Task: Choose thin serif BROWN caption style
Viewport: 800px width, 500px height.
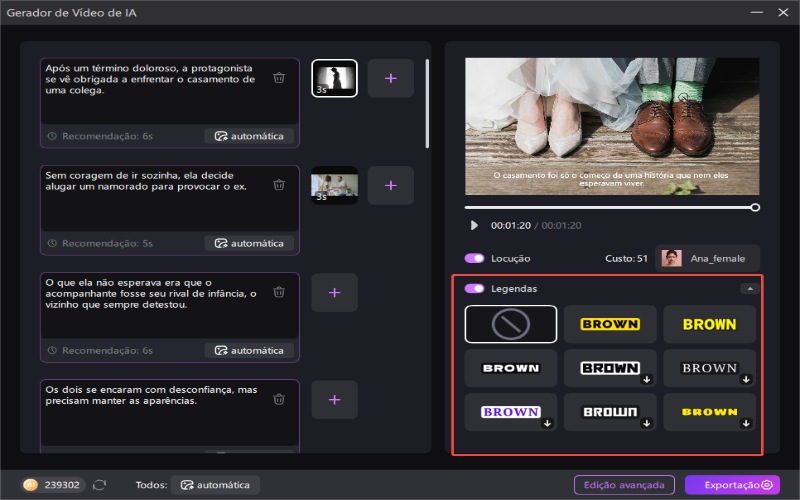Action: coord(709,368)
